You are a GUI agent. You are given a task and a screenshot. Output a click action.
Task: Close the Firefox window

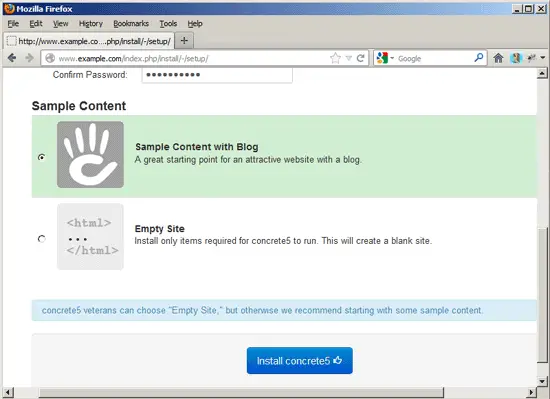[x=541, y=9]
